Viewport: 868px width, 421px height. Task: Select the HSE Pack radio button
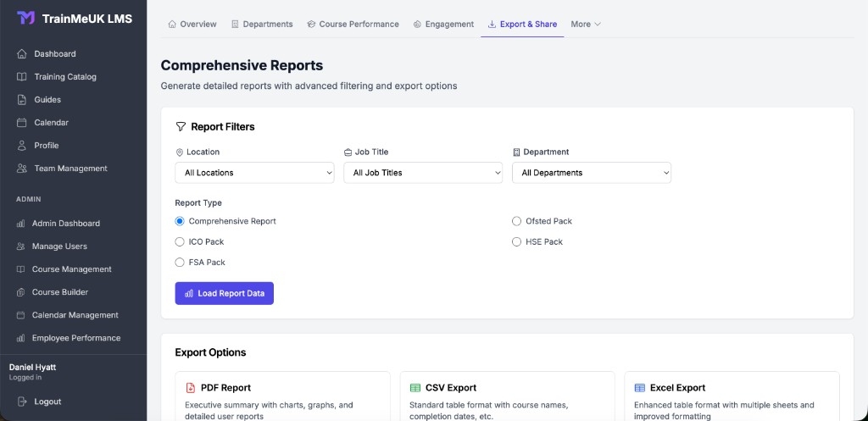pyautogui.click(x=516, y=241)
